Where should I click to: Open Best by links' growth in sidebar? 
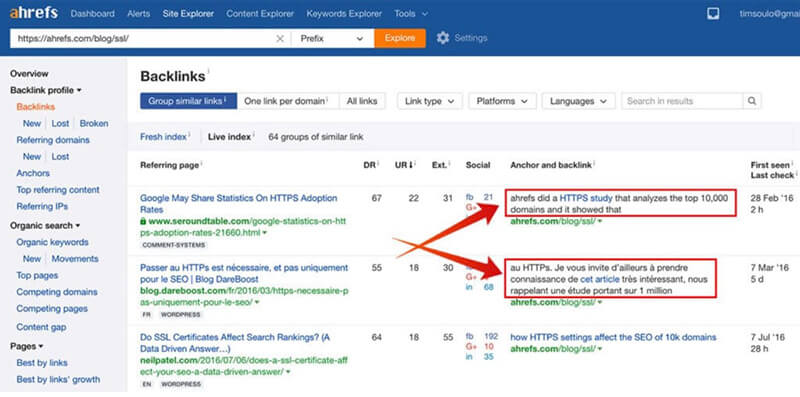point(58,380)
